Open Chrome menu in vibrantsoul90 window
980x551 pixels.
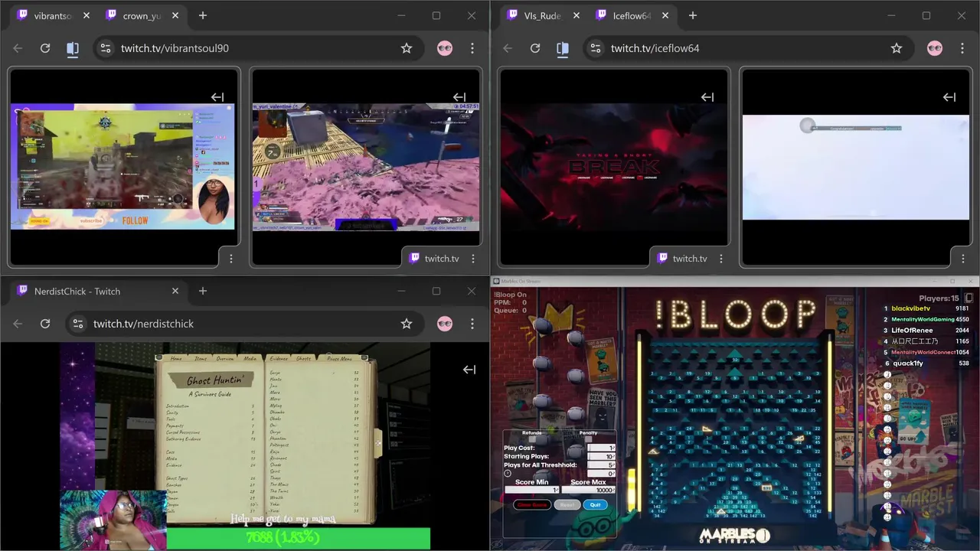pyautogui.click(x=472, y=48)
